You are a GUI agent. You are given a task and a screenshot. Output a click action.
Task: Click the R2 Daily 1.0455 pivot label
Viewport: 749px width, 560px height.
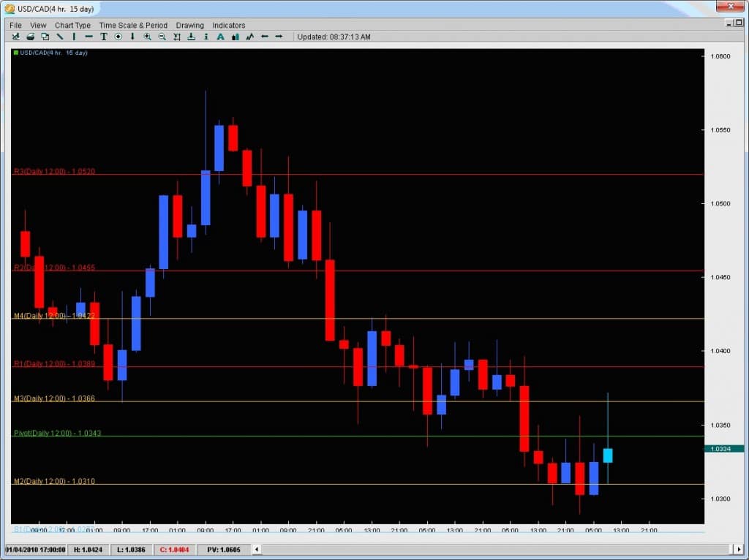(54, 268)
